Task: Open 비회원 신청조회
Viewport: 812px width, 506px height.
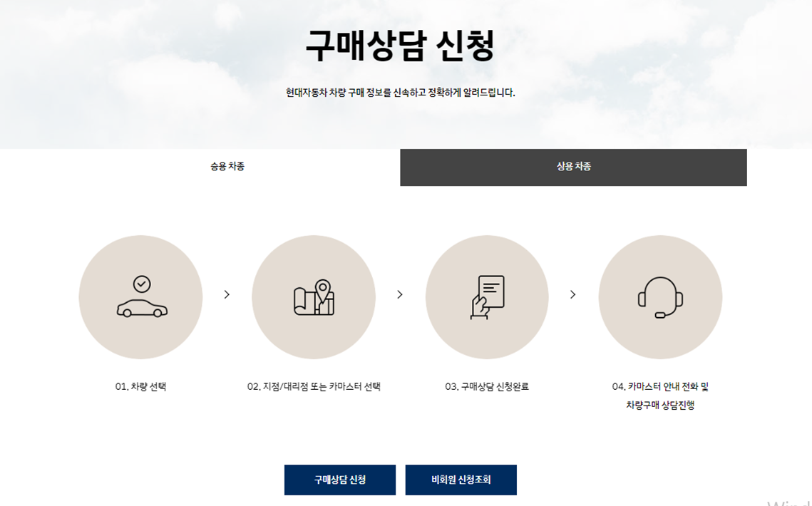Action: 461,480
